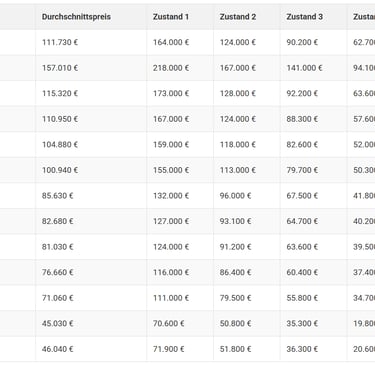Click the 64.700 € Zustand 3 cell
Viewport: 375px width, 366px height.
[x=302, y=221]
